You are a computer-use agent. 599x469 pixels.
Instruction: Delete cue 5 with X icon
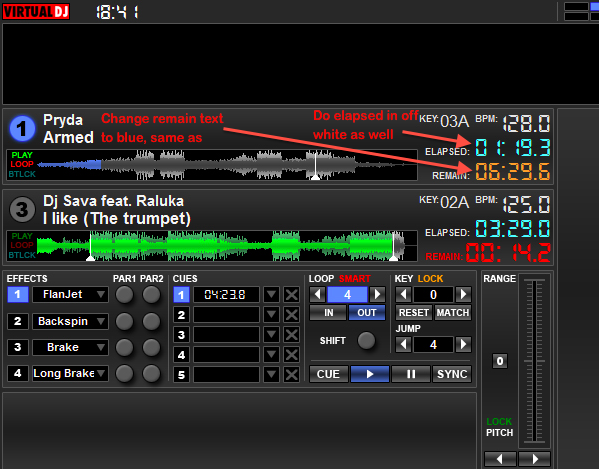click(291, 375)
